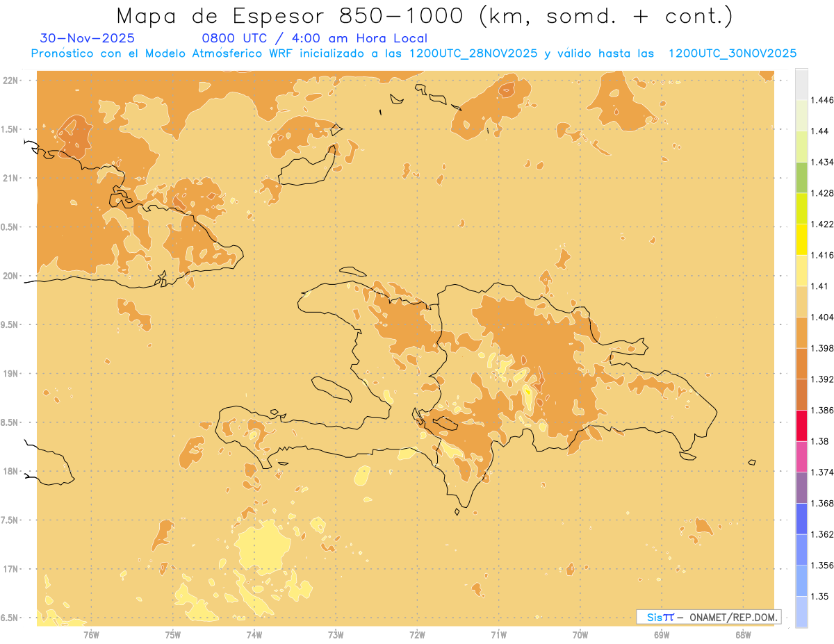The image size is (834, 644).
Task: Select the colorbar value "1.38"
Action: (820, 441)
